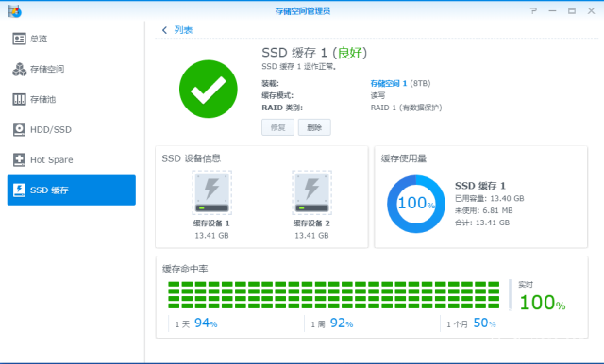Click the SSD 缓存 lightning icon

point(19,190)
